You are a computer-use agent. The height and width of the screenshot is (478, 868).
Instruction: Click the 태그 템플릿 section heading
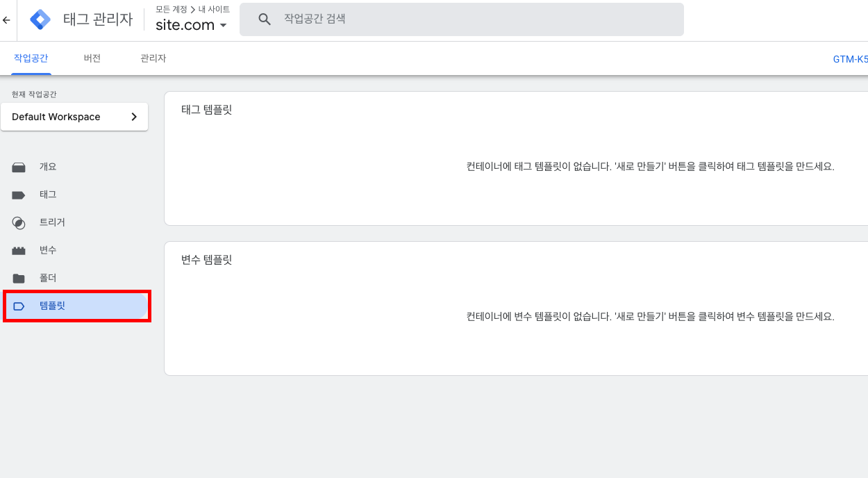pyautogui.click(x=206, y=110)
